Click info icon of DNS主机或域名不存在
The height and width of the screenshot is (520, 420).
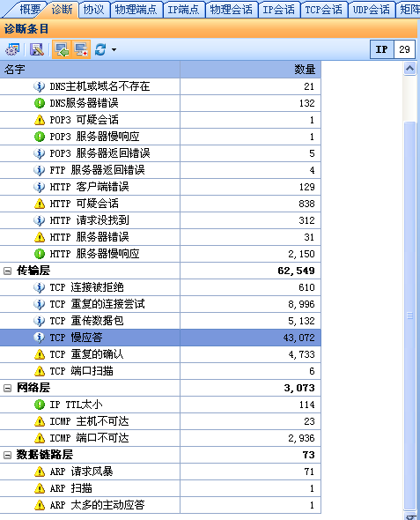pos(40,86)
